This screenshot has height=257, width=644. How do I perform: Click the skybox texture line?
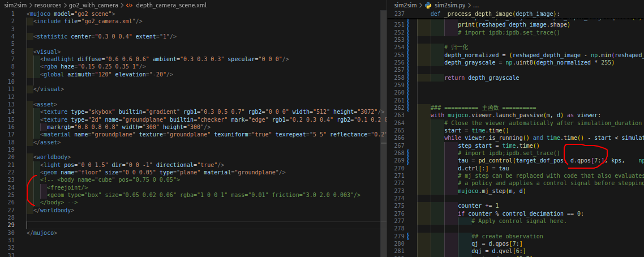coord(212,112)
